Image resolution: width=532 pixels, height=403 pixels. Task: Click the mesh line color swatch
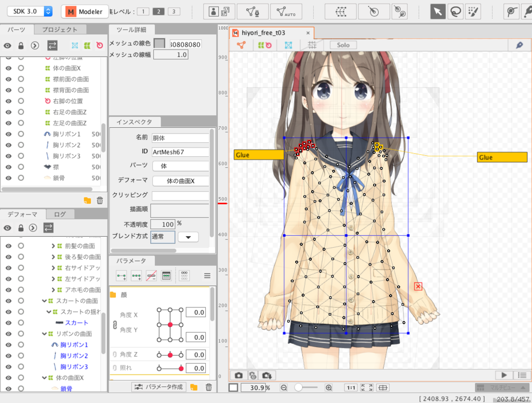tap(159, 44)
